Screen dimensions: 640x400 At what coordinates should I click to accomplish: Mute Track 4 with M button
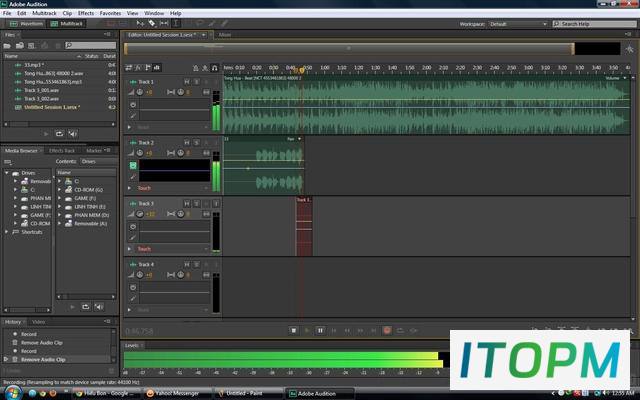coord(187,264)
